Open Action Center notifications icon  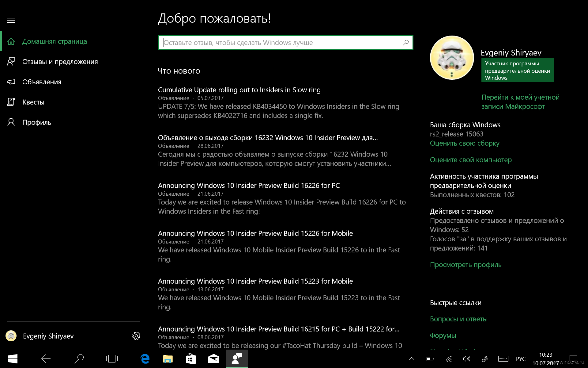573,358
